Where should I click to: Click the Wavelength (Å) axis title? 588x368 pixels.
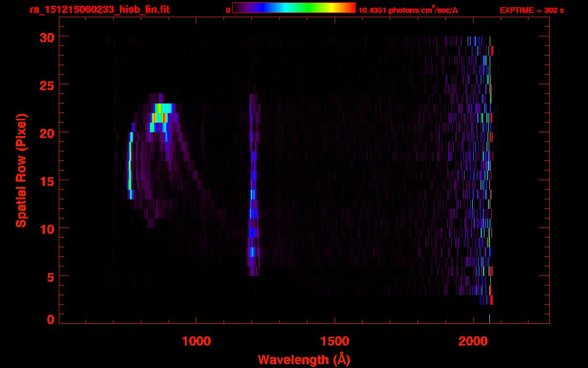304,359
